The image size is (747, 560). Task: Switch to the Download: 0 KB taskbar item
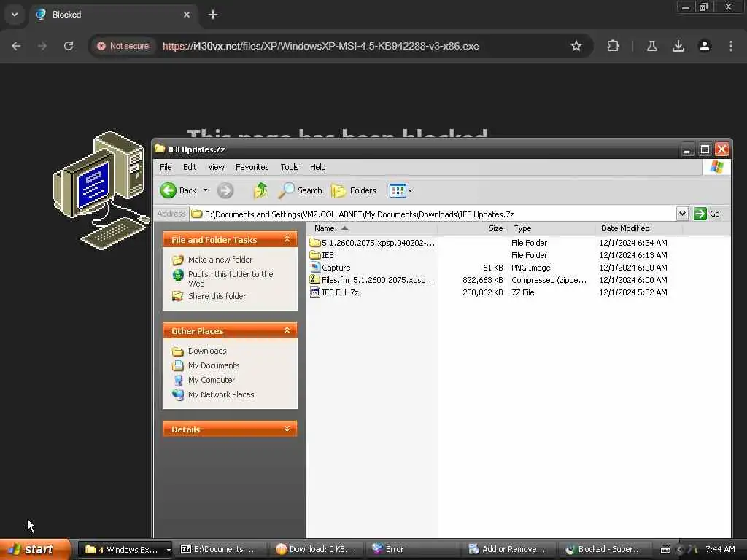point(315,550)
